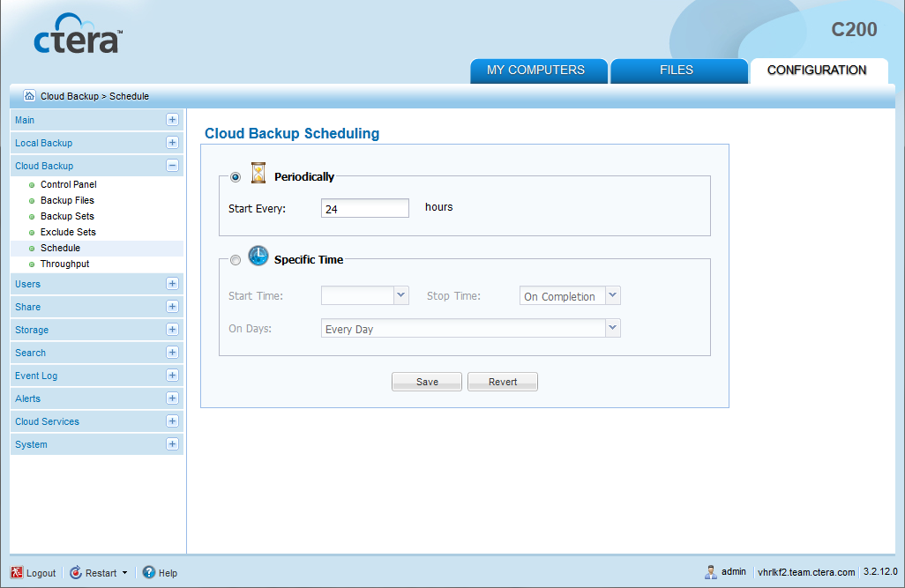Switch to the CONFIGURATION tab
The image size is (905, 588).
coord(819,71)
